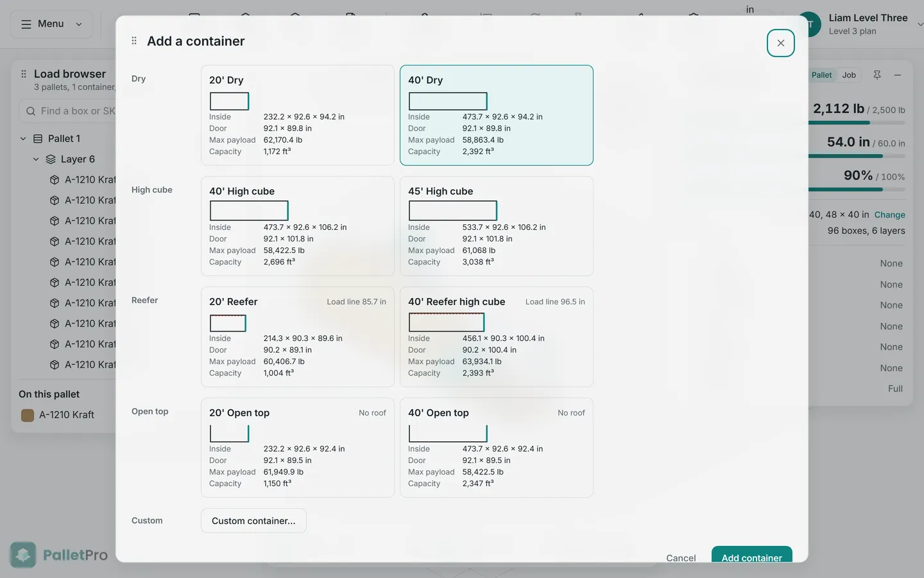Confirm with the Add container button

[x=751, y=556]
